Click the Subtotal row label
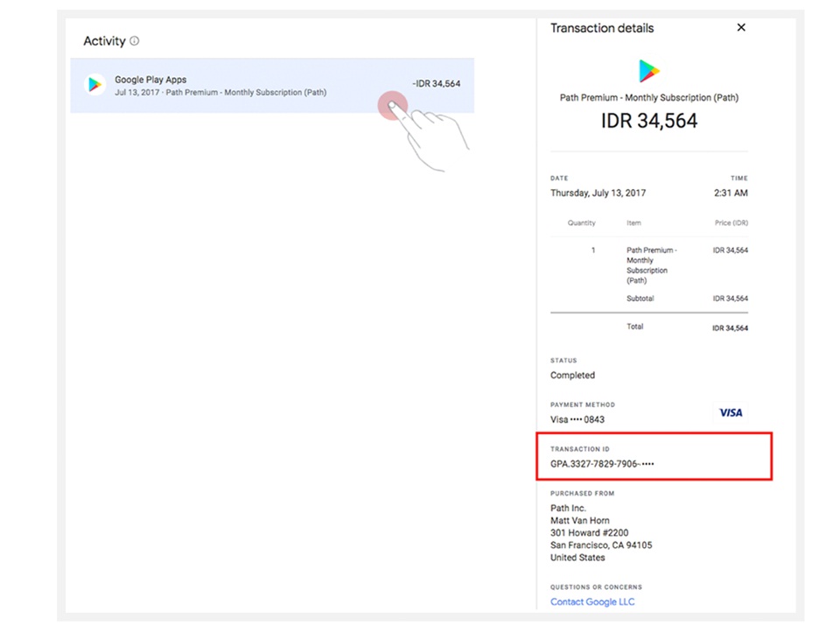Image resolution: width=840 pixels, height=639 pixels. click(640, 298)
